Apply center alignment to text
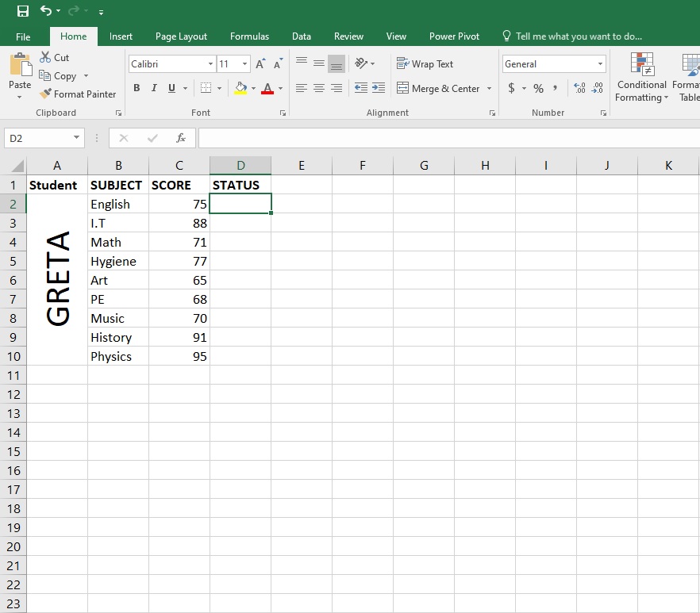 [318, 88]
